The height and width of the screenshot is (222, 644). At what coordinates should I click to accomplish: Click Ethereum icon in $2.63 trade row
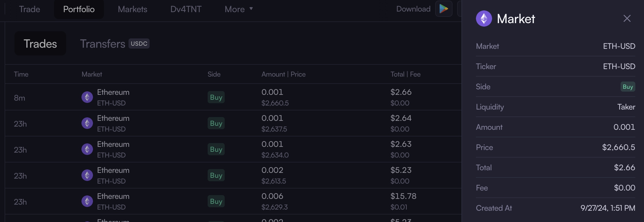point(87,149)
